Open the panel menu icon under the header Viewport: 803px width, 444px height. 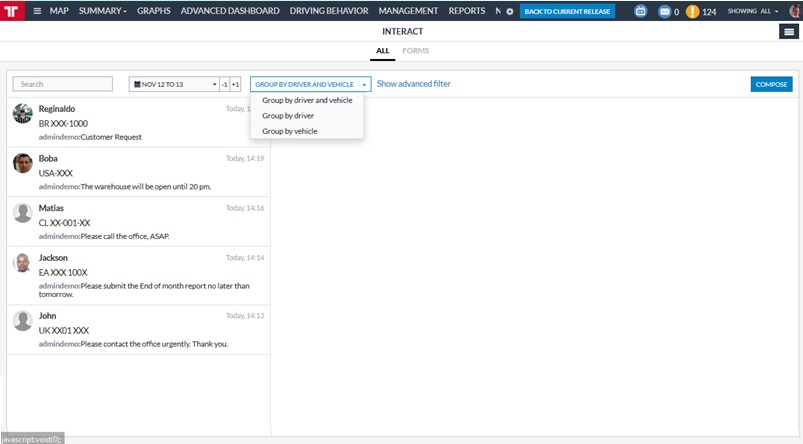pyautogui.click(x=789, y=32)
